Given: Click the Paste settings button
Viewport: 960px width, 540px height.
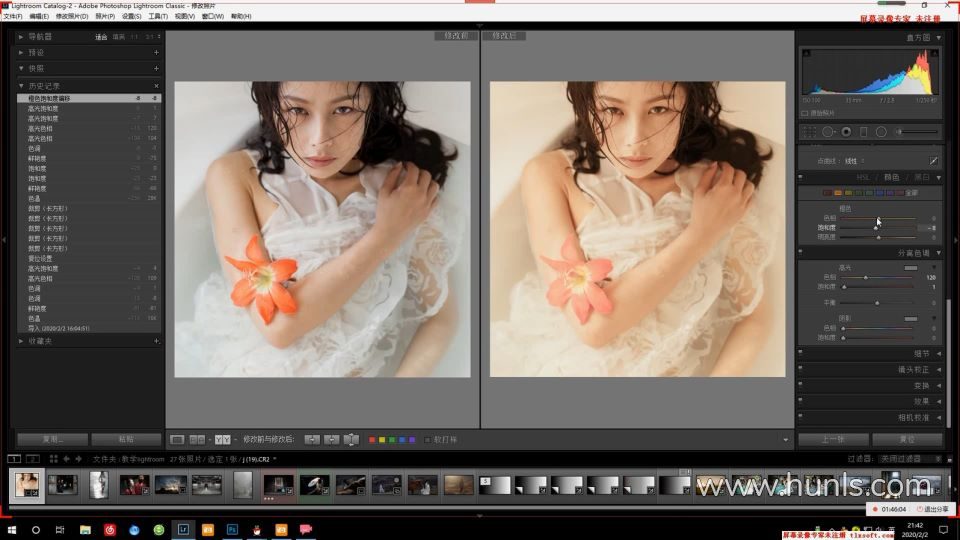Looking at the screenshot, I should [126, 440].
